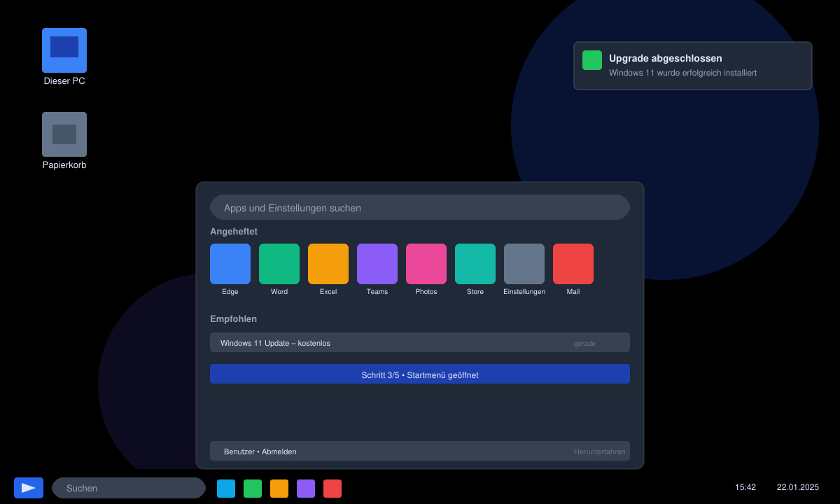The width and height of the screenshot is (840, 504).
Task: Click the Empfohlen section heading
Action: click(x=233, y=318)
